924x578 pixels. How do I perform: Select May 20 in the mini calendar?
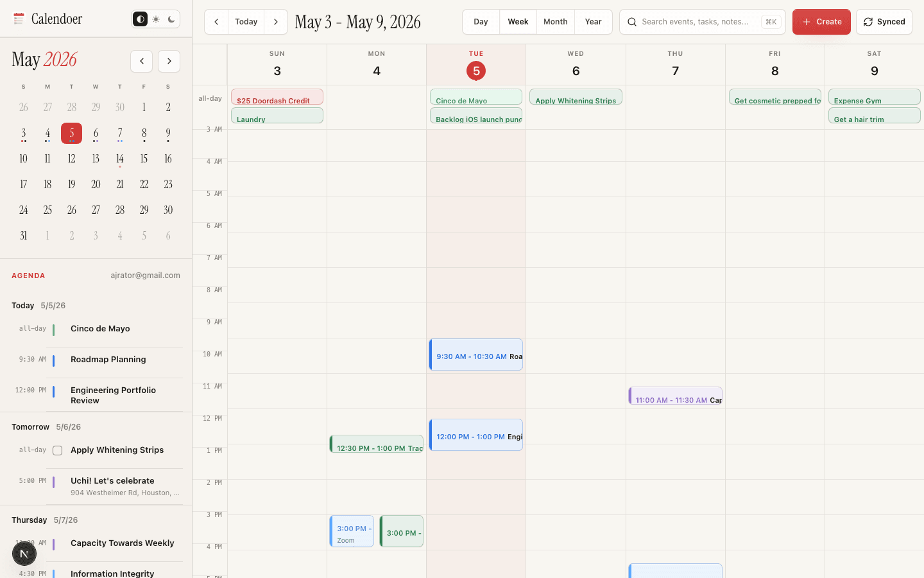(96, 184)
